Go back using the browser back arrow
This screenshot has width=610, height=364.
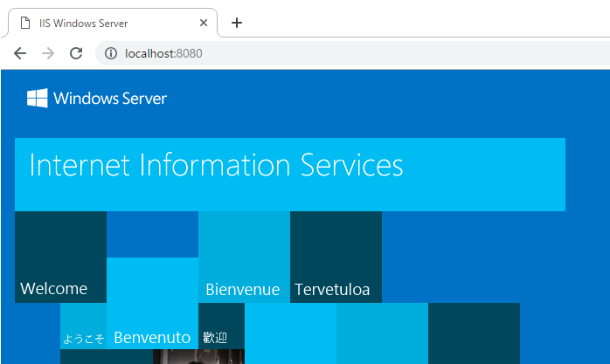coord(20,53)
